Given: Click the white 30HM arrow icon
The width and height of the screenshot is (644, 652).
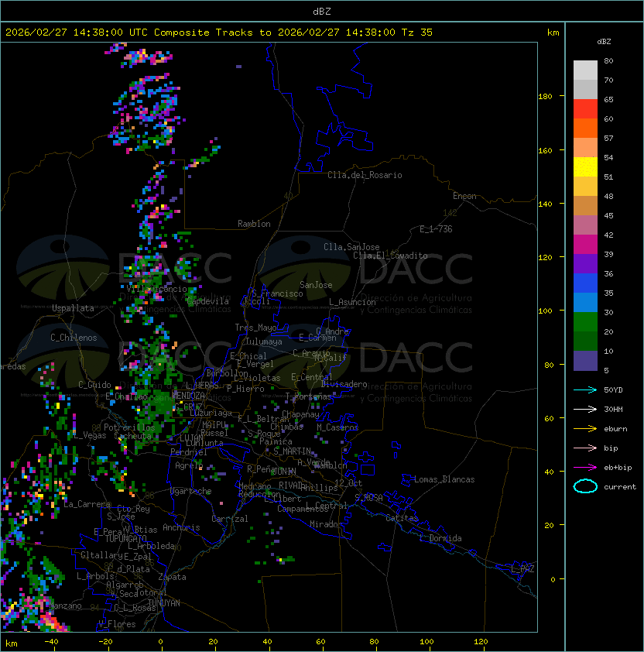Looking at the screenshot, I should 585,409.
